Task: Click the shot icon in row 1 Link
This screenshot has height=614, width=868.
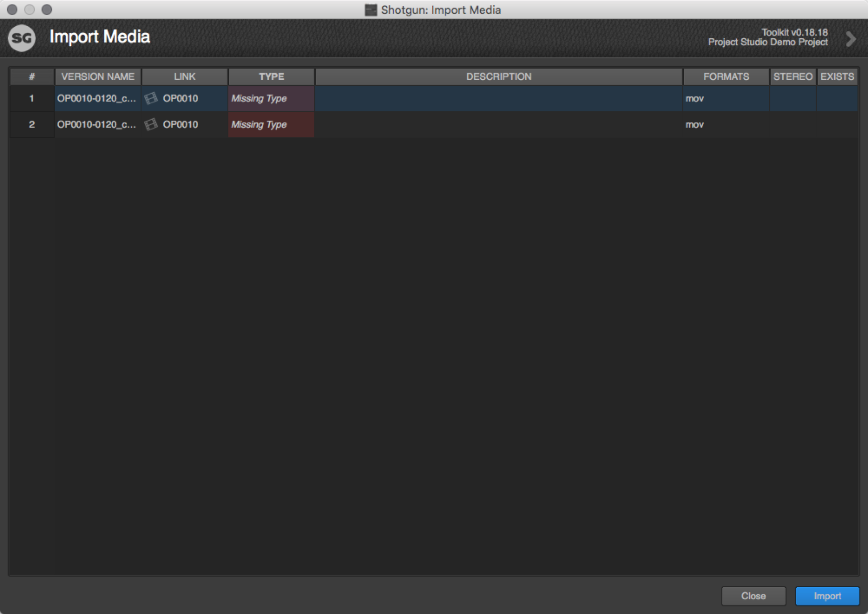Action: [x=151, y=98]
